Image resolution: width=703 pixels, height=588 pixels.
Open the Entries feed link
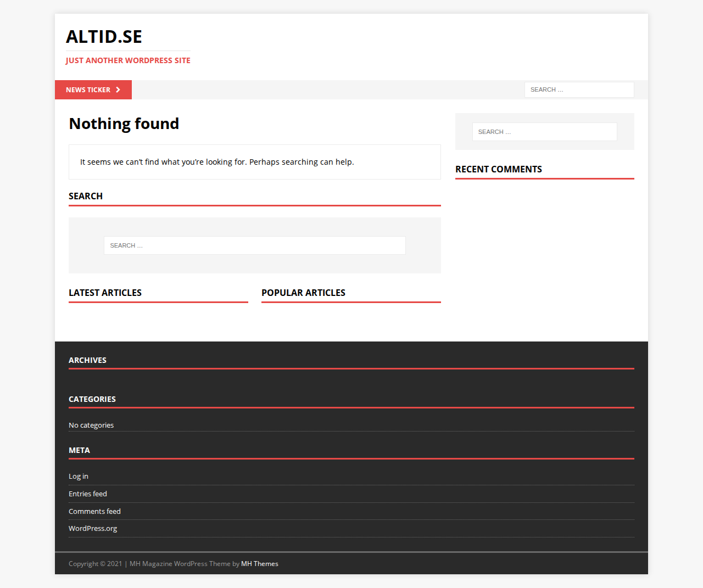click(x=88, y=494)
